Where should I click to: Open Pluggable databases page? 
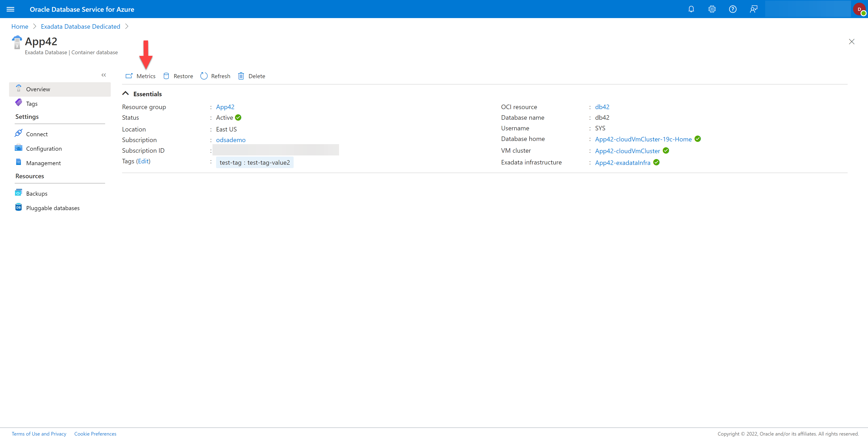click(60, 208)
